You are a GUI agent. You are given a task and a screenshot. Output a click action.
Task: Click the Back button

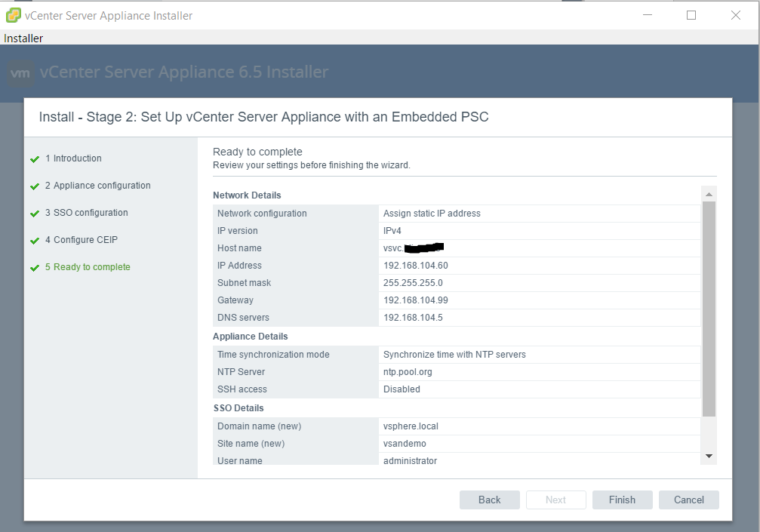490,500
